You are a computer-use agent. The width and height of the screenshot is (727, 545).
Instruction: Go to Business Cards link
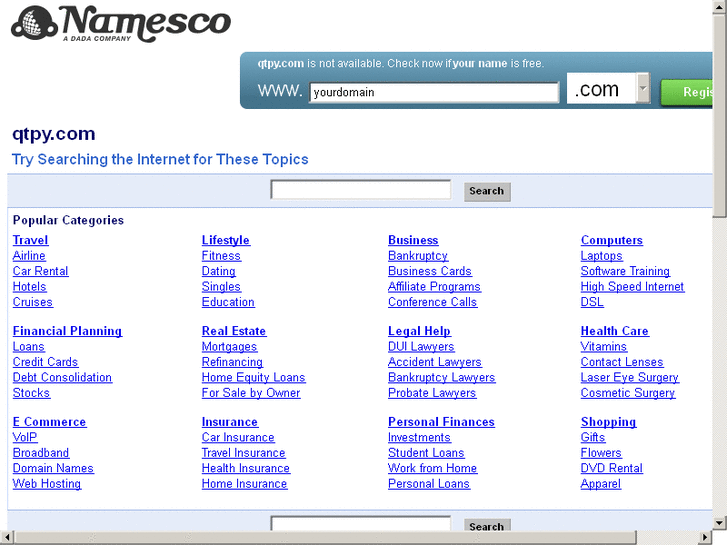point(430,271)
